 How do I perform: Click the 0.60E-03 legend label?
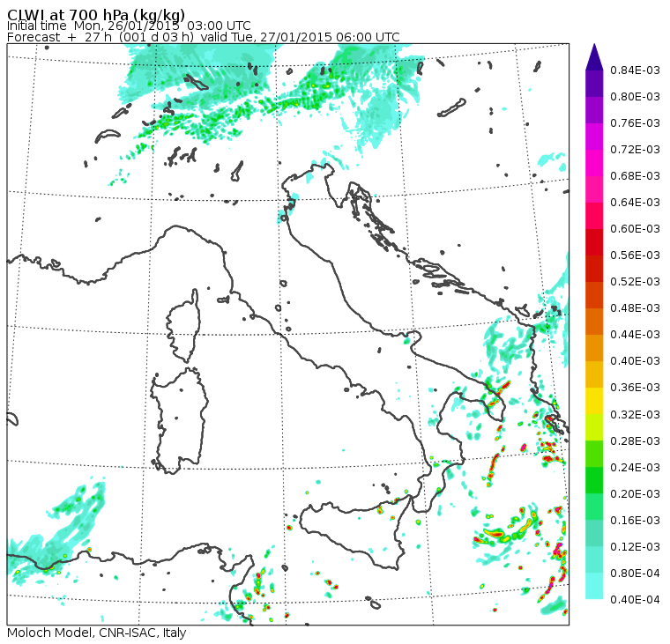[635, 229]
